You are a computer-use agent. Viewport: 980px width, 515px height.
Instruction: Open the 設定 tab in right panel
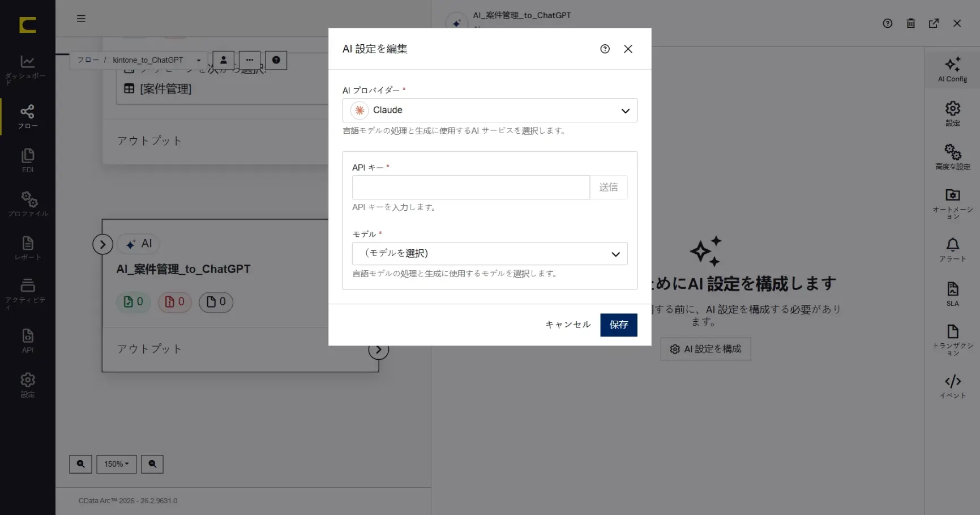click(x=952, y=114)
